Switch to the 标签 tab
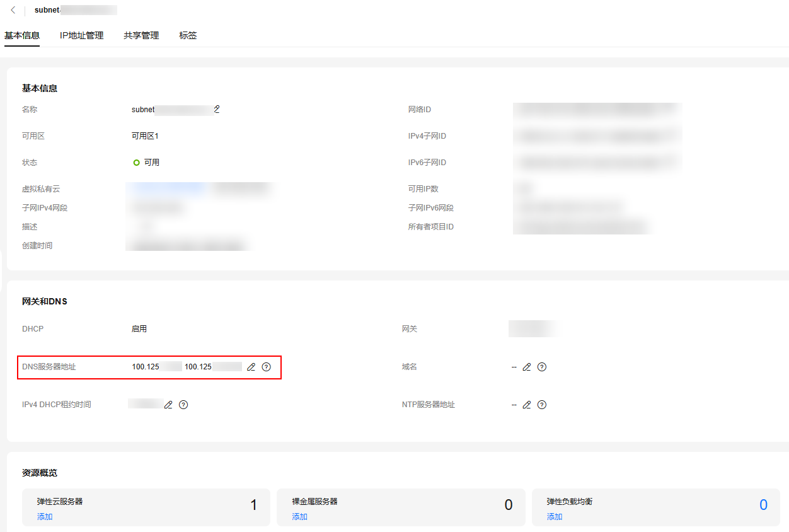Image resolution: width=789 pixels, height=532 pixels. point(188,35)
